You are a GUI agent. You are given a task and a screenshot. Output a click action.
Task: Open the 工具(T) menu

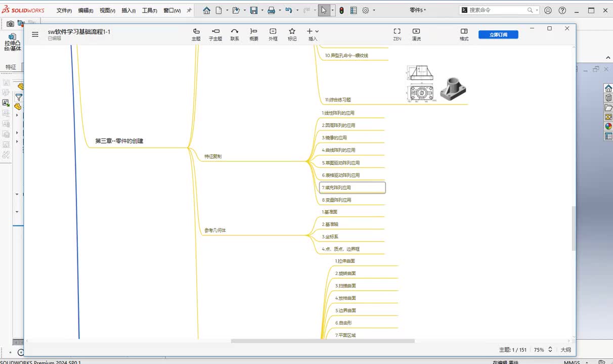[x=149, y=11]
